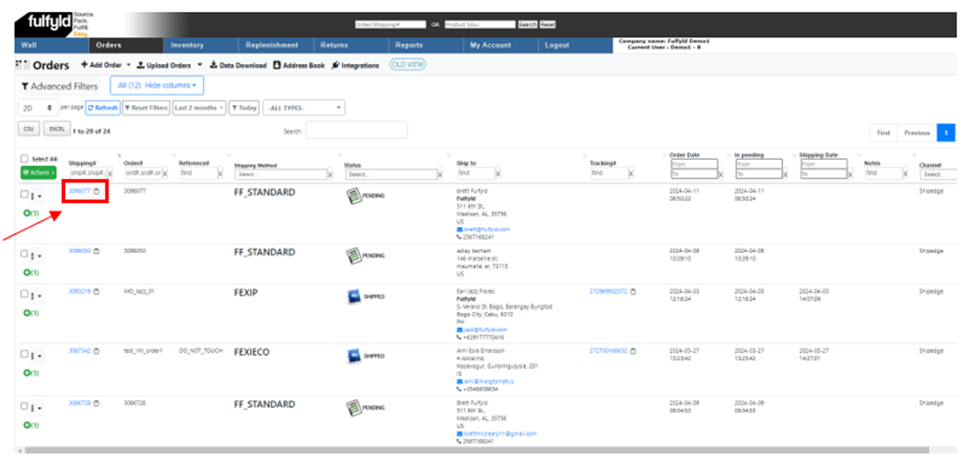This screenshot has width=975, height=462.
Task: Open the ALL TYPES dropdown
Action: click(303, 107)
